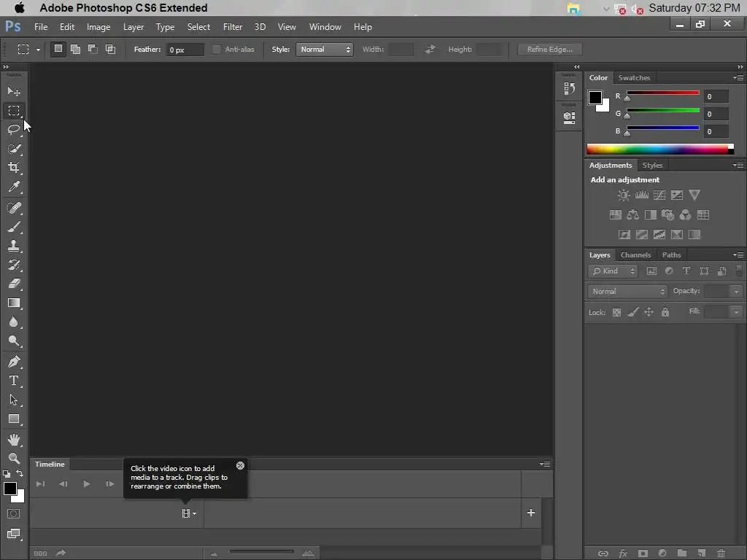747x560 pixels.
Task: Open the Opacity slider dropdown arrow
Action: pos(736,292)
